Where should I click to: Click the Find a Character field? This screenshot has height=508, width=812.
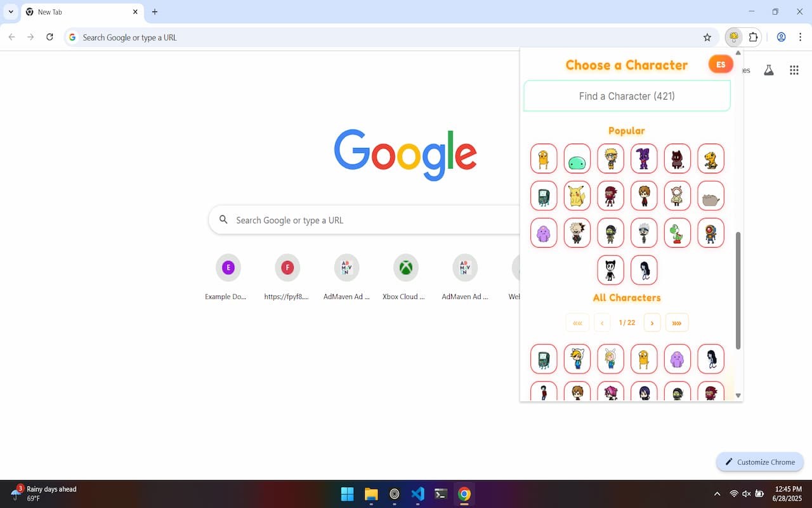tap(627, 96)
